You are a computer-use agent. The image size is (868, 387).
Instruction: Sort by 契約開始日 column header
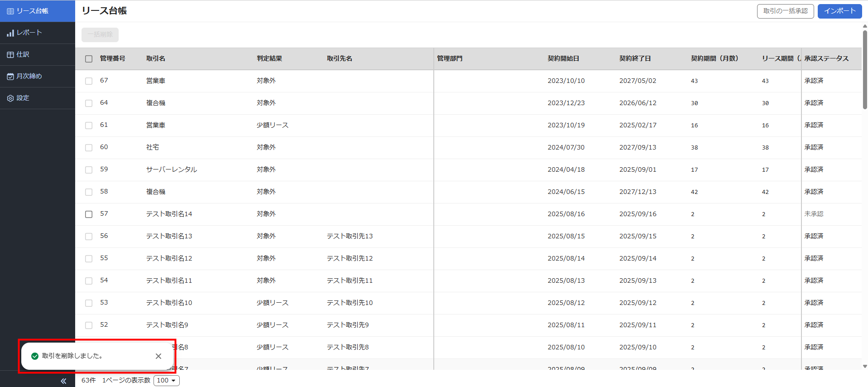[x=563, y=58]
